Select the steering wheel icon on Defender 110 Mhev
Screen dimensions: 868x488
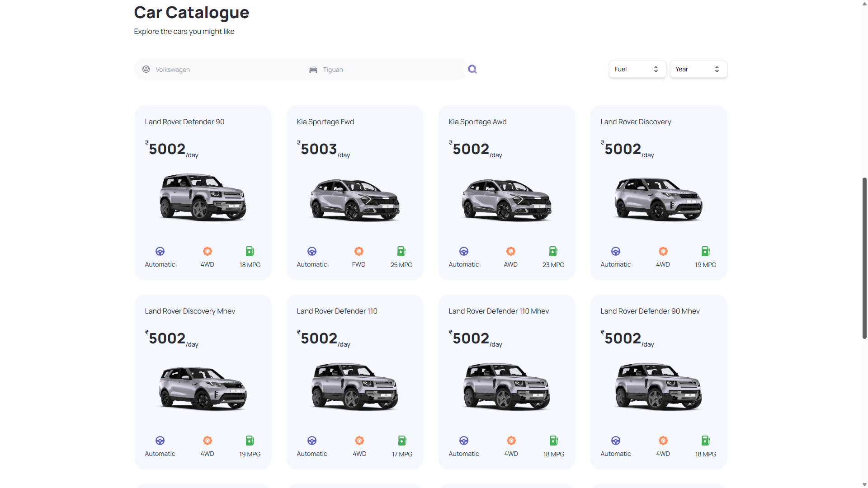pyautogui.click(x=463, y=440)
